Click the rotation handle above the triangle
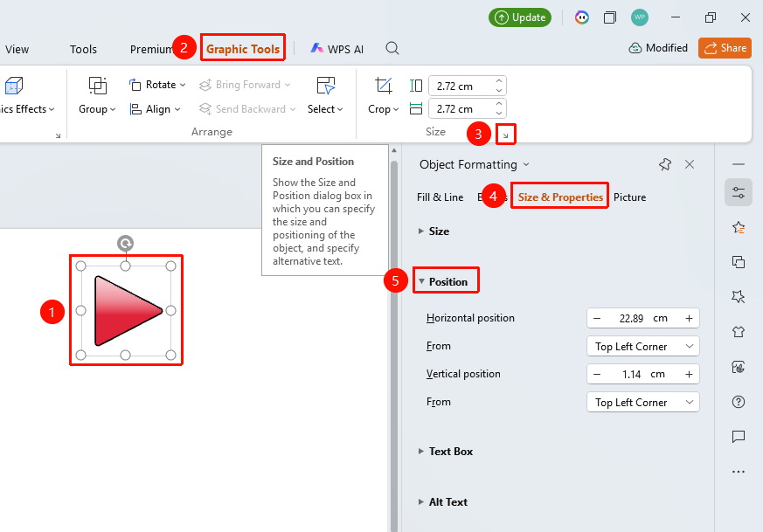Viewport: 763px width, 532px height. coord(126,243)
